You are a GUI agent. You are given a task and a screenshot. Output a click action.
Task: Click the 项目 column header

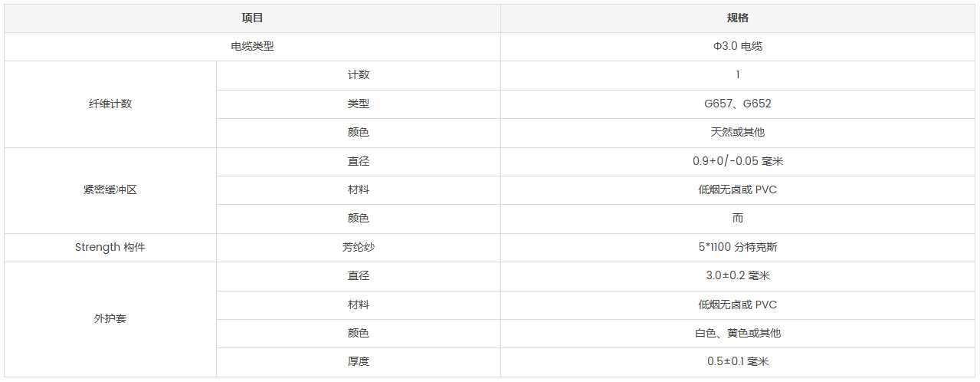pyautogui.click(x=252, y=18)
